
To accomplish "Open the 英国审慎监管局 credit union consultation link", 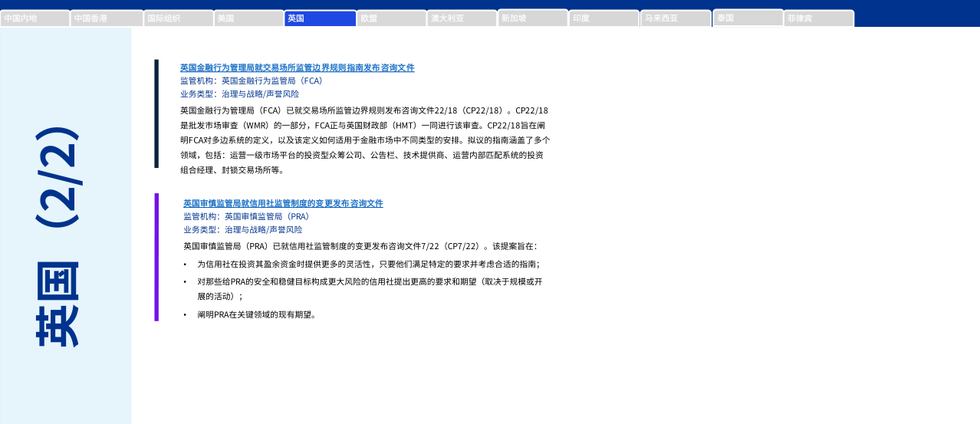I will [283, 203].
